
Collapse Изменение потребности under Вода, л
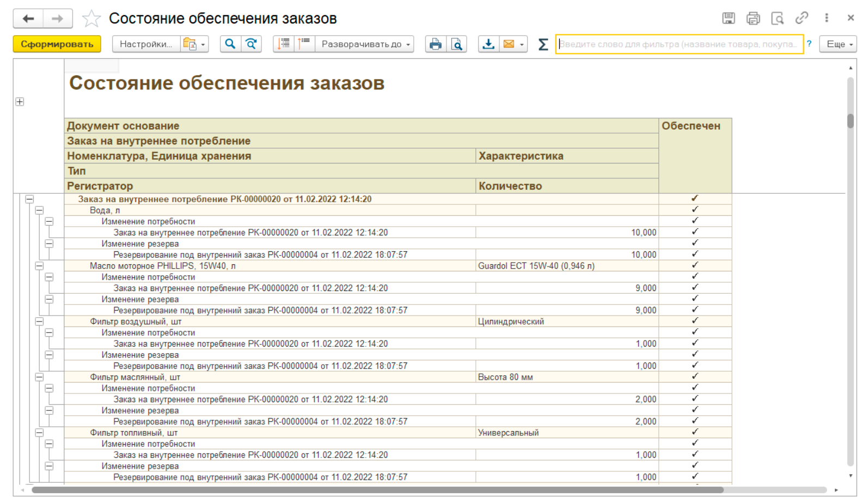tap(49, 222)
